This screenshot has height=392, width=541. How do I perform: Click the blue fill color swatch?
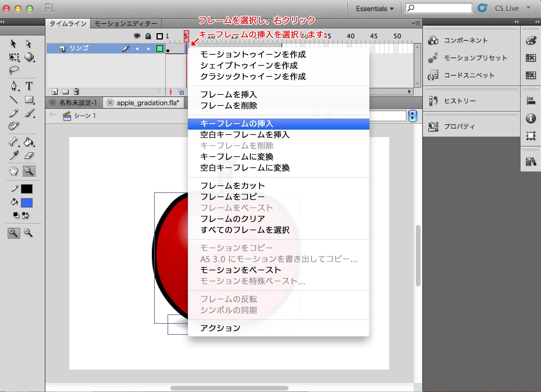point(27,203)
